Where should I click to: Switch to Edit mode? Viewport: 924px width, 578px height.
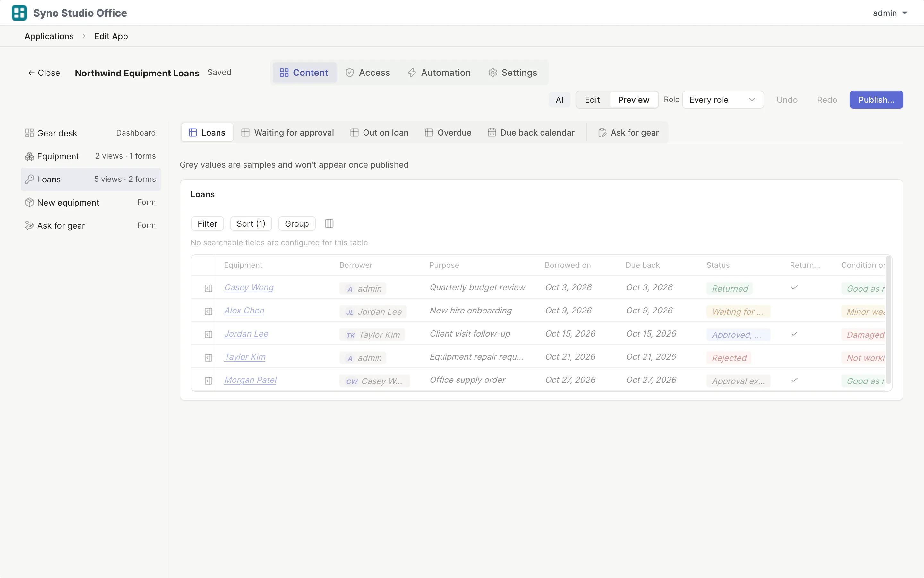(592, 100)
